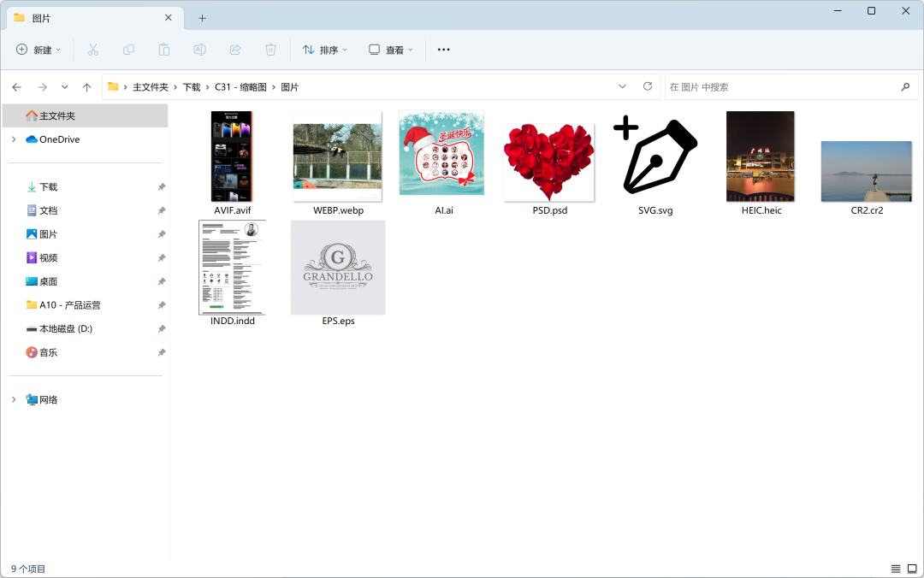
Task: Click the Refresh icon beside the address bar
Action: (648, 86)
